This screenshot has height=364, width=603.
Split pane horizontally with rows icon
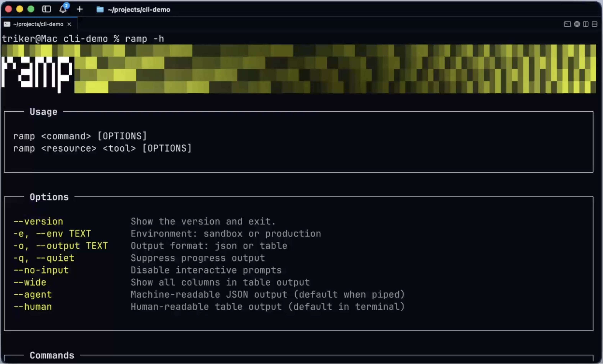594,24
